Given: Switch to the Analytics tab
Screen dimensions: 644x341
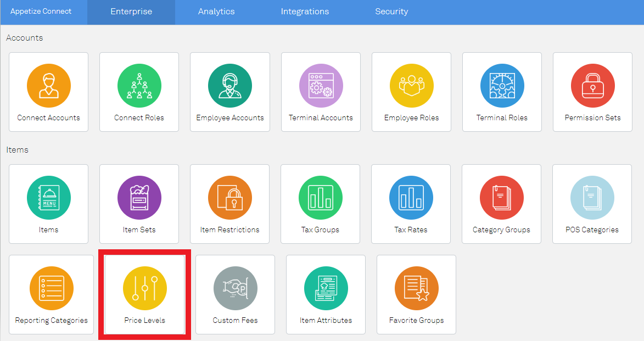Looking at the screenshot, I should 216,12.
